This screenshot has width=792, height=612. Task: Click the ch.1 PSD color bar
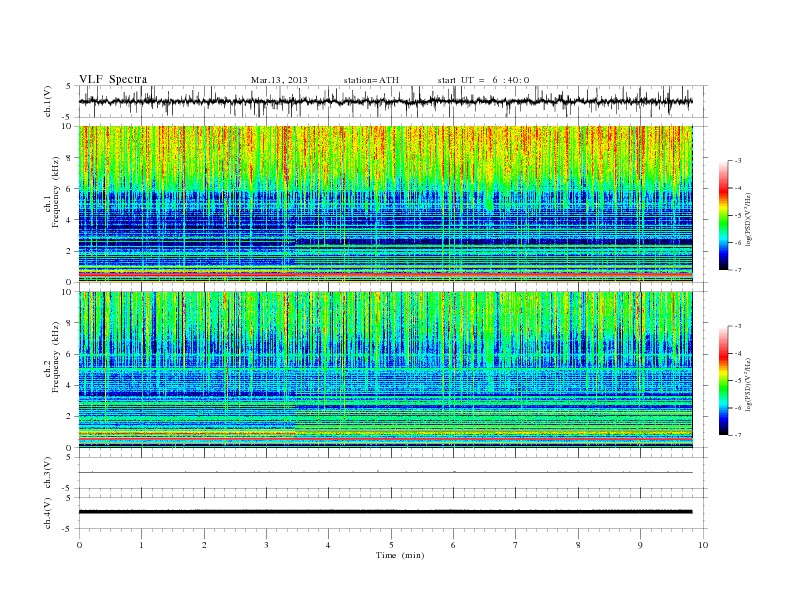pos(724,215)
